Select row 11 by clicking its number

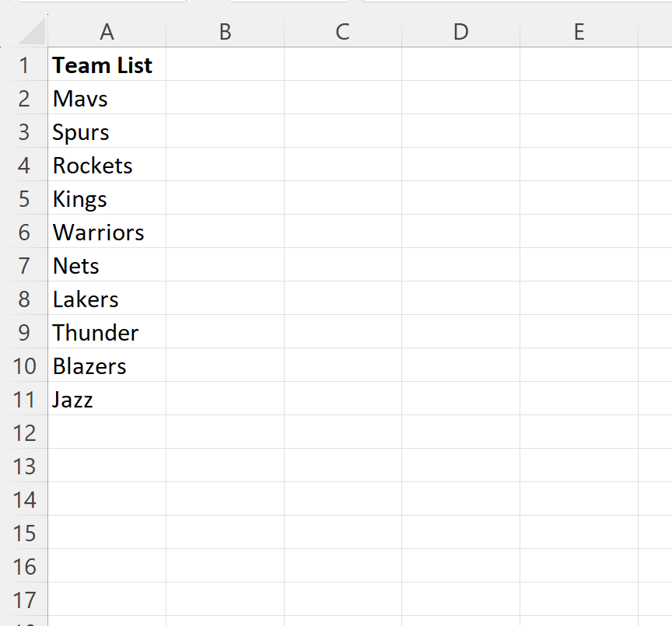coord(25,400)
